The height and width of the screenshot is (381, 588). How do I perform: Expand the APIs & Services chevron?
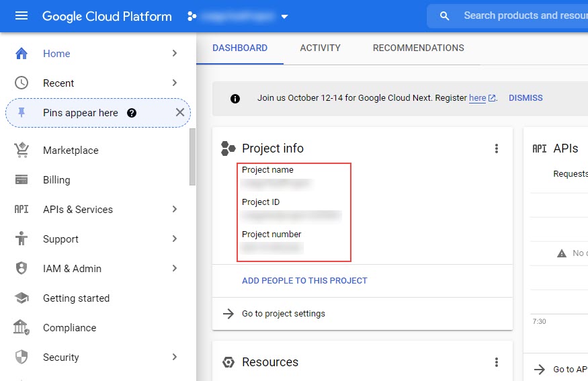(174, 209)
